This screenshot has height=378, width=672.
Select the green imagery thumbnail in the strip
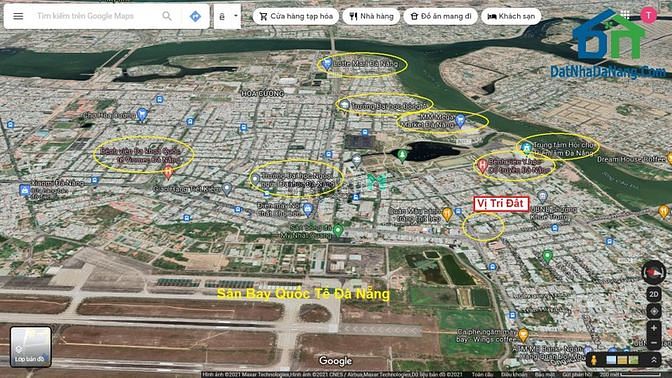pos(633,360)
